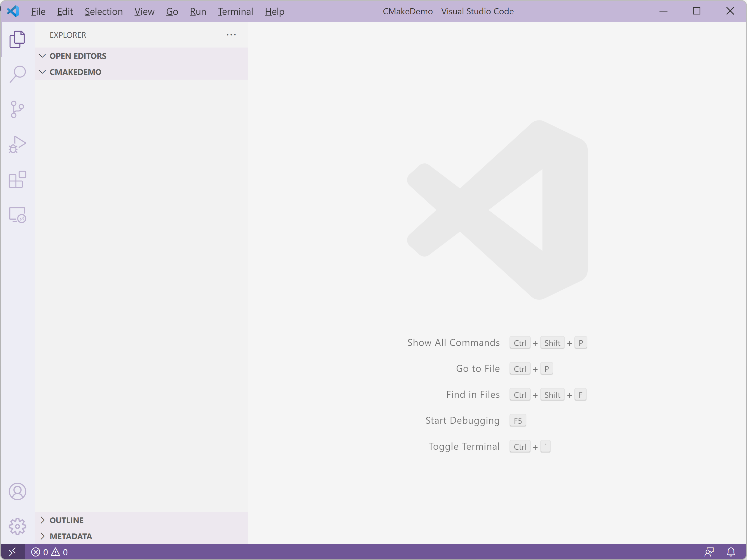Click the Find in Files label
Viewport: 747px width, 560px height.
pyautogui.click(x=473, y=395)
